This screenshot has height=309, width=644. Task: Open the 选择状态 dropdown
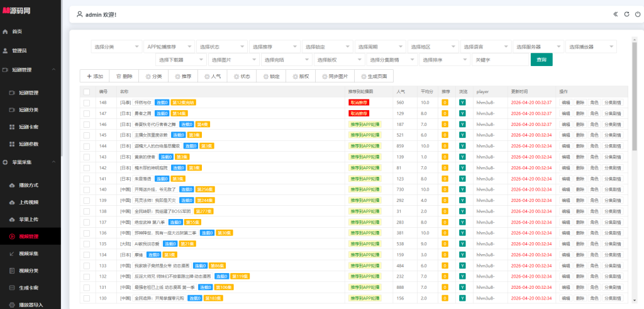pyautogui.click(x=222, y=47)
